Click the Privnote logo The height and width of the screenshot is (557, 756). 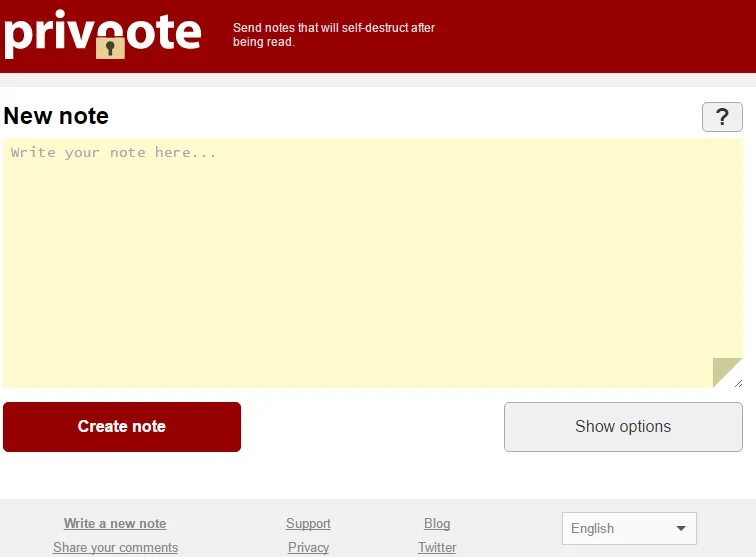tap(102, 34)
